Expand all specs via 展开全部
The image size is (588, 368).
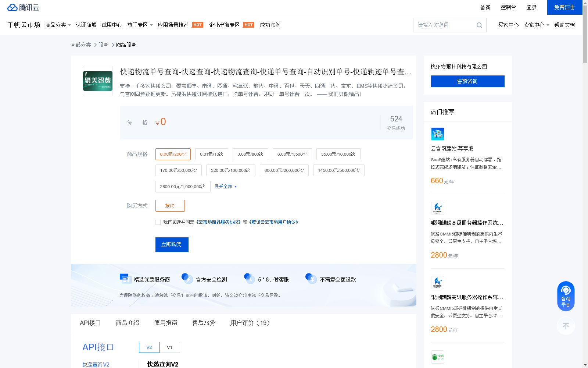coord(226,187)
